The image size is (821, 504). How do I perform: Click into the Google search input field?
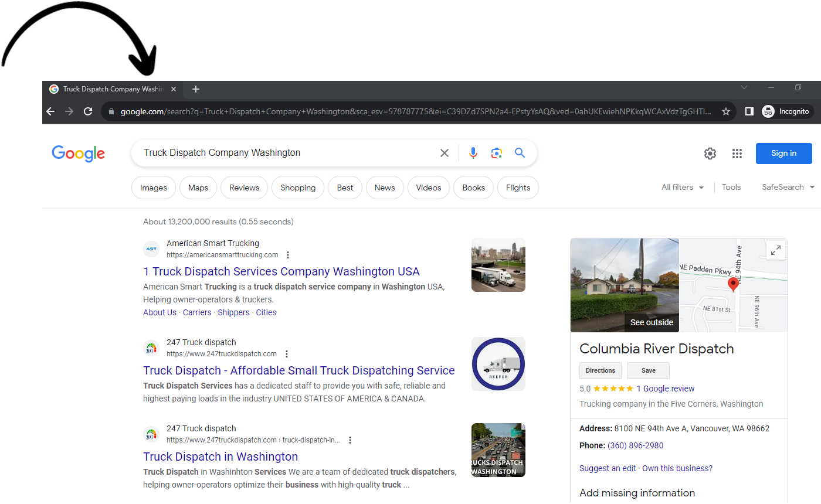click(x=287, y=153)
